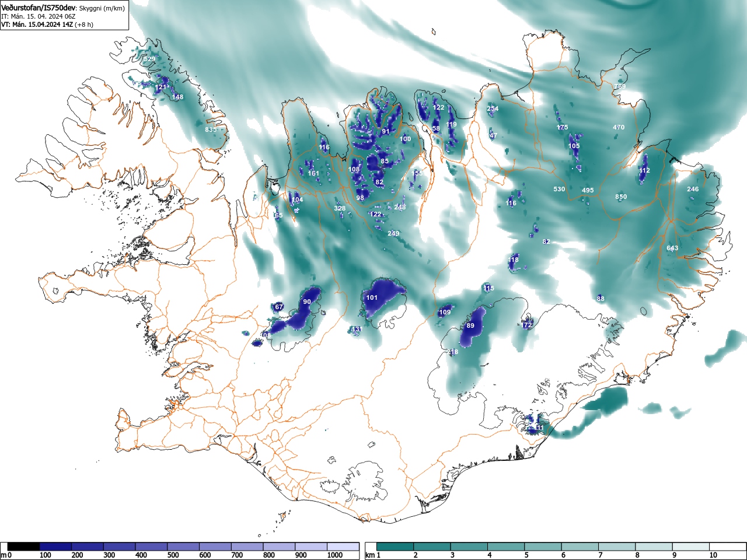Click the '500' tick on the meter legend

(173, 555)
